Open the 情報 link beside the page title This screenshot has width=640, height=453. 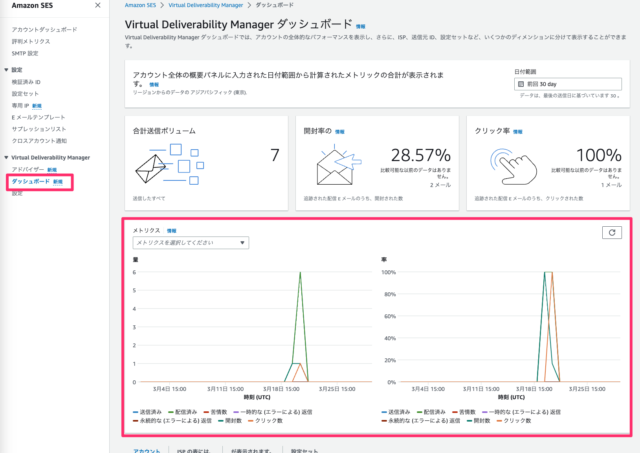pyautogui.click(x=360, y=27)
